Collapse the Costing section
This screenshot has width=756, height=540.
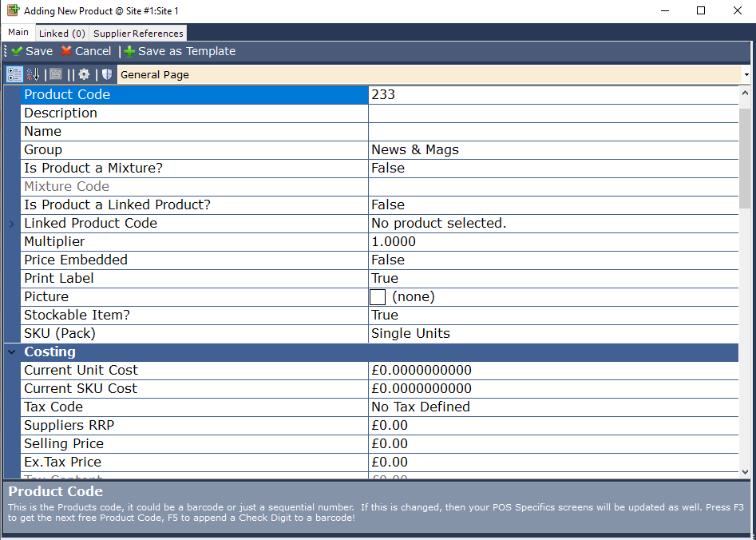[12, 351]
